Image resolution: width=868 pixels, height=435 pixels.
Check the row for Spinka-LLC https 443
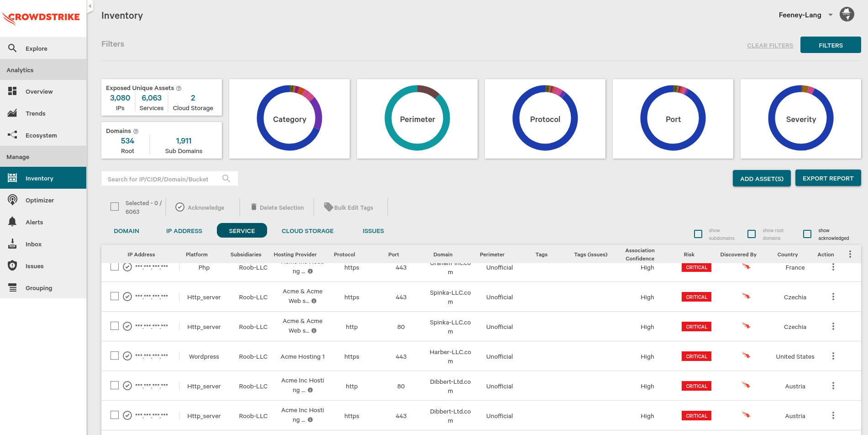pos(115,296)
